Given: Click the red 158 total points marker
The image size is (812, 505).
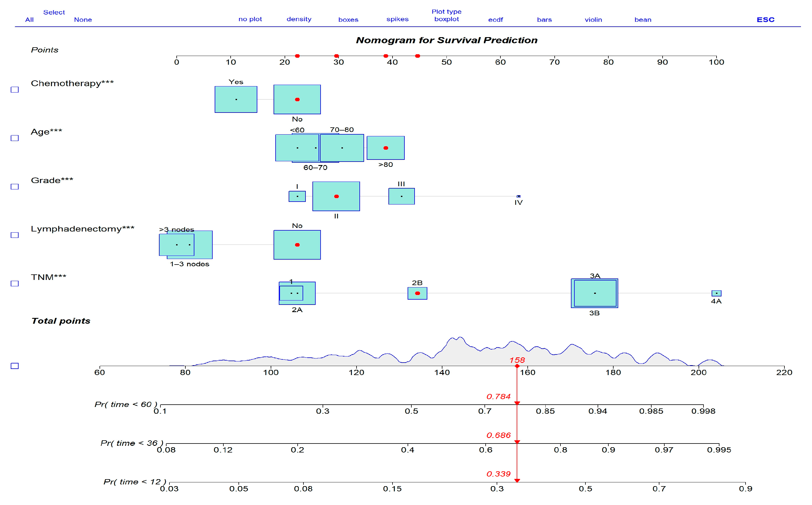Looking at the screenshot, I should 517,366.
